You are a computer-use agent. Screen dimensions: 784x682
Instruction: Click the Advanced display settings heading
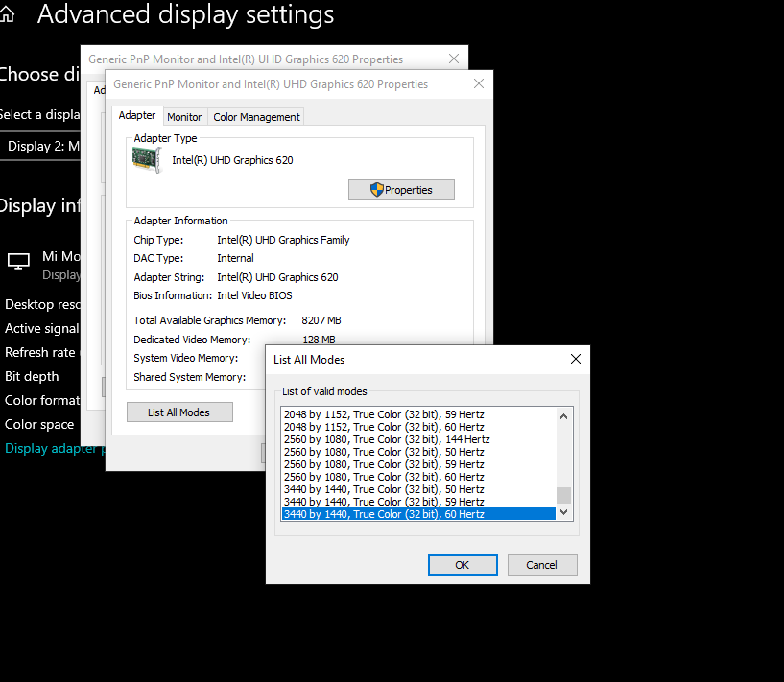(x=185, y=14)
